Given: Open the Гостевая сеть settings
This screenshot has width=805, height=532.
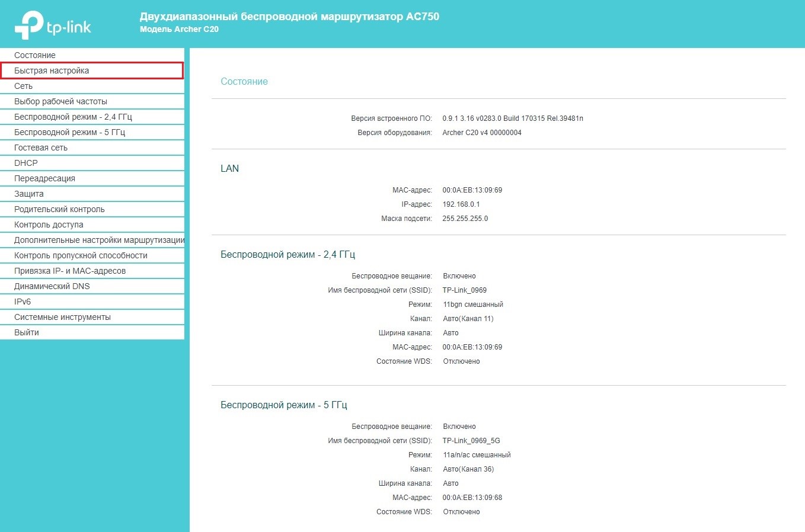Looking at the screenshot, I should click(x=41, y=148).
